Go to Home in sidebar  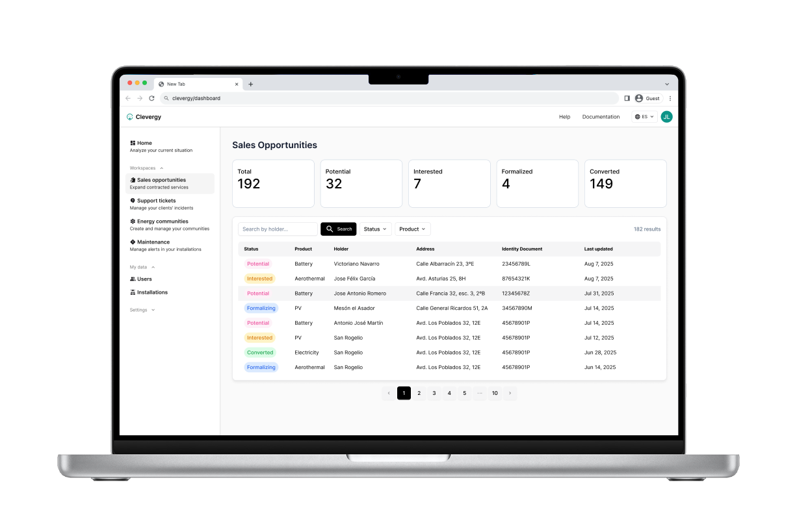click(170, 146)
